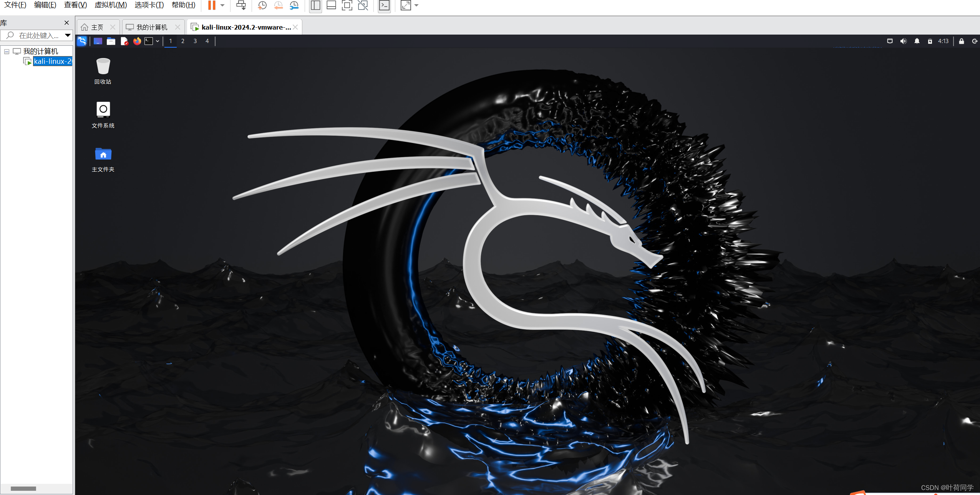Close the 库 library panel
This screenshot has height=495, width=980.
point(67,23)
